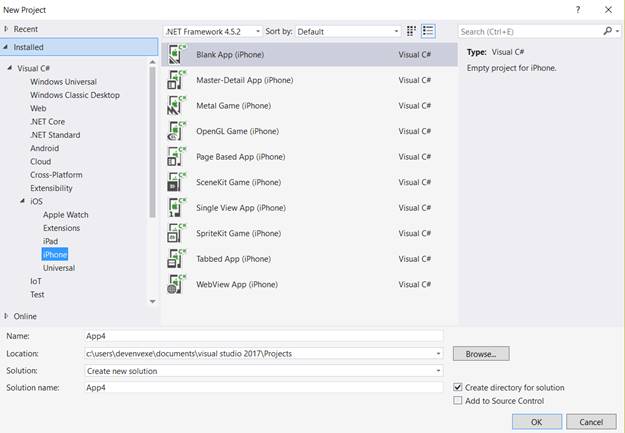Viewport: 625px width, 433px height.
Task: Open the Location path dropdown
Action: click(x=438, y=354)
